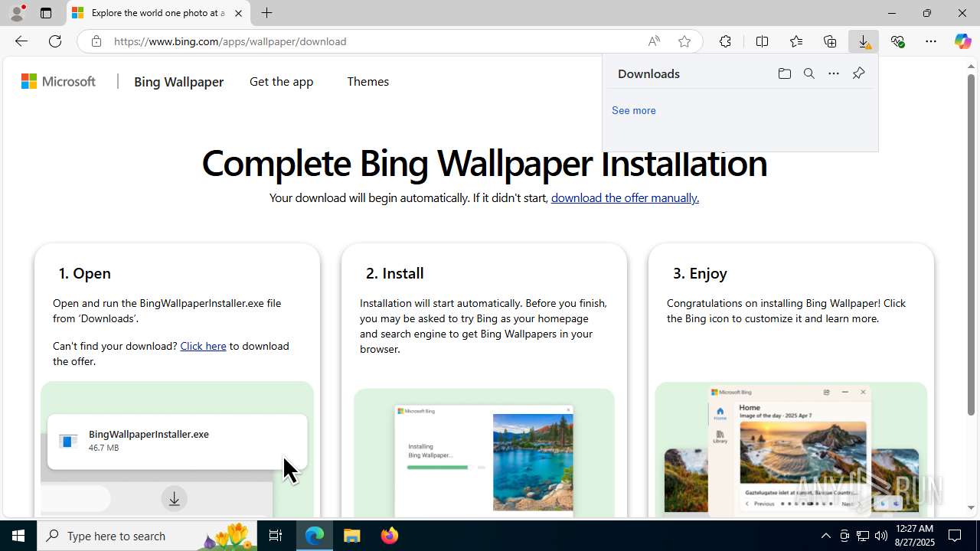Open the taskbar clock and date
The width and height of the screenshot is (980, 551).
tap(914, 536)
